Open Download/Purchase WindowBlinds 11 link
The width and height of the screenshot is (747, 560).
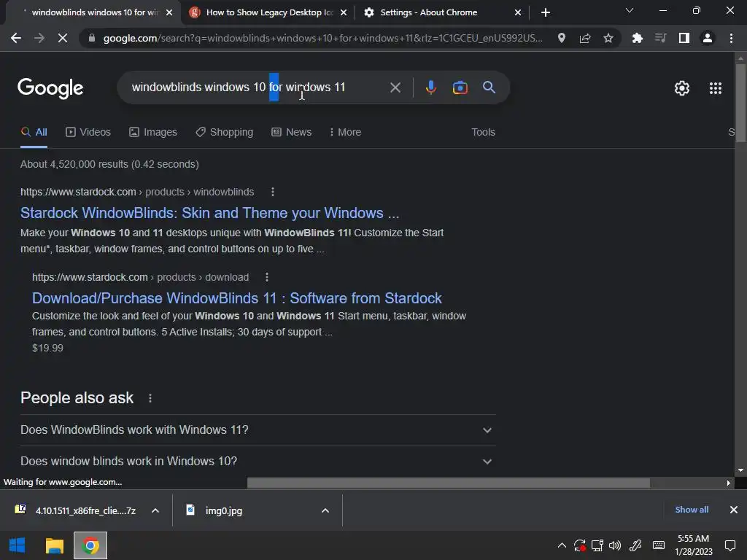237,298
